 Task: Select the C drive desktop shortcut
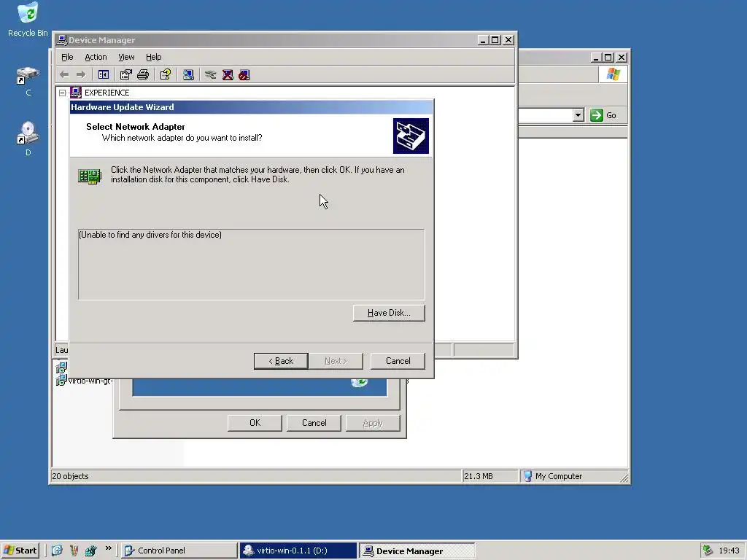tap(28, 82)
